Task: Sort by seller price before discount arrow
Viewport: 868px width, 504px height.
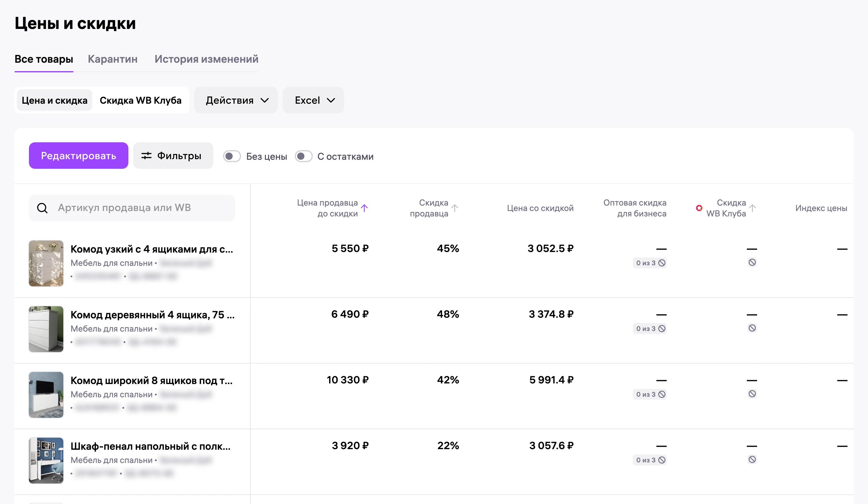Action: (x=364, y=208)
